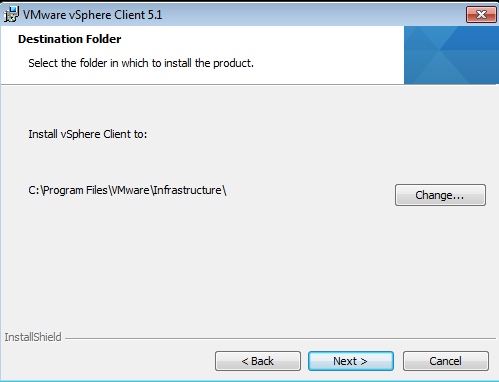Image resolution: width=499 pixels, height=382 pixels.
Task: Continue the installation with Next
Action: (x=351, y=361)
